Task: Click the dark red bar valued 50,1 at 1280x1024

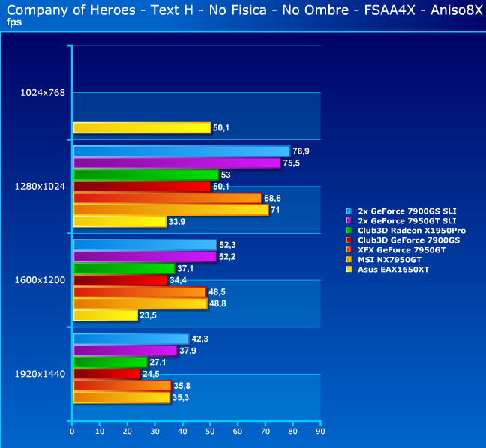Action: (142, 187)
